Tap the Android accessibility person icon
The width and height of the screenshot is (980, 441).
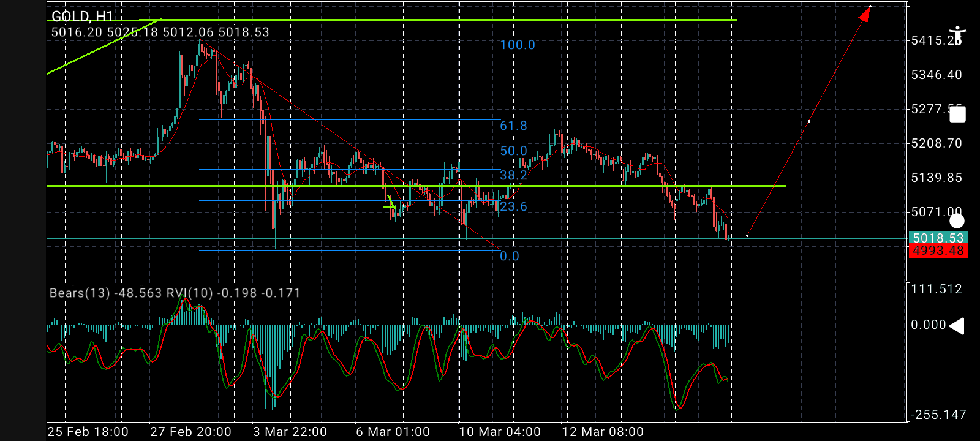pos(957,35)
